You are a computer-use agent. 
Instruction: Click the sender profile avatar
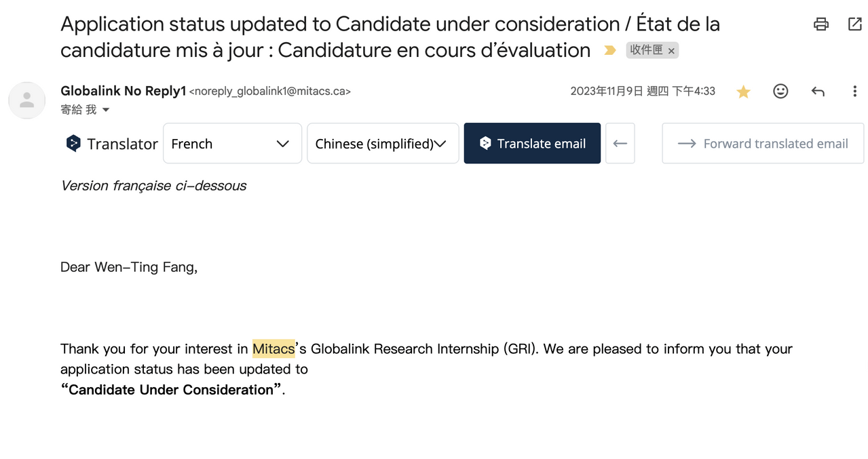26,100
